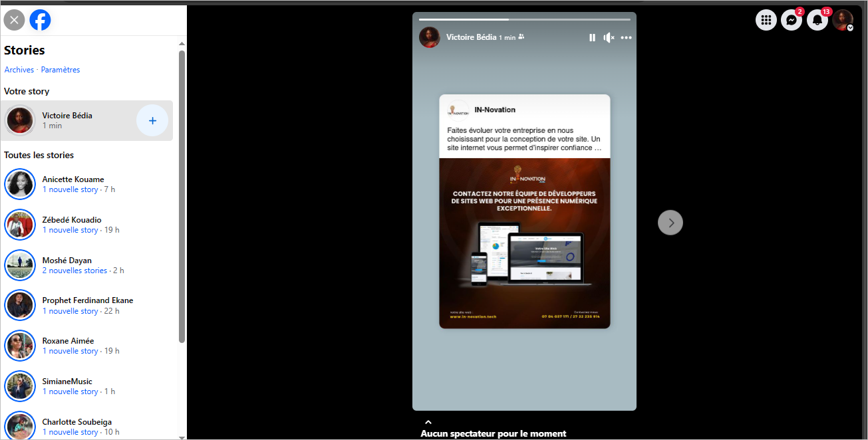868x440 pixels.
Task: Open the three-dot story options menu
Action: click(626, 38)
